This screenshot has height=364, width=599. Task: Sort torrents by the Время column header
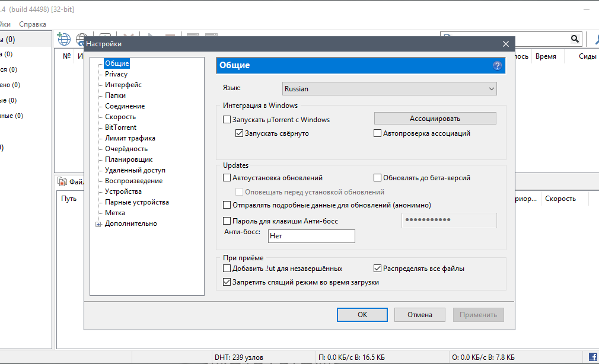(546, 56)
